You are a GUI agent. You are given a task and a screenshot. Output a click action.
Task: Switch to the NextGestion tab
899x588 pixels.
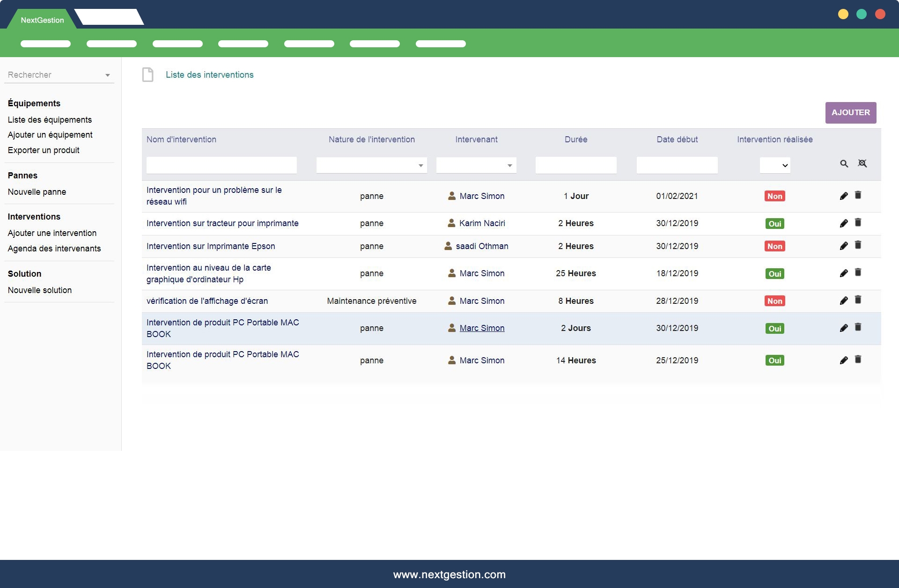[42, 20]
